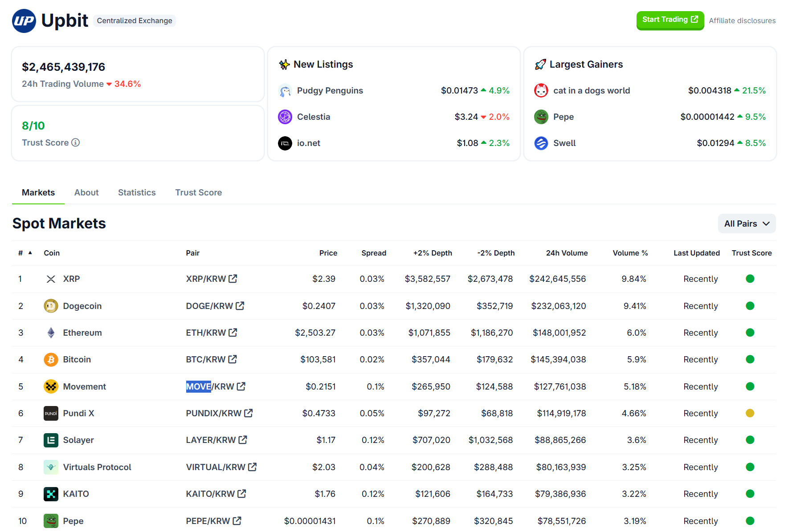Viewport: 788px width, 532px height.
Task: Click the Swell coin icon
Action: point(541,143)
